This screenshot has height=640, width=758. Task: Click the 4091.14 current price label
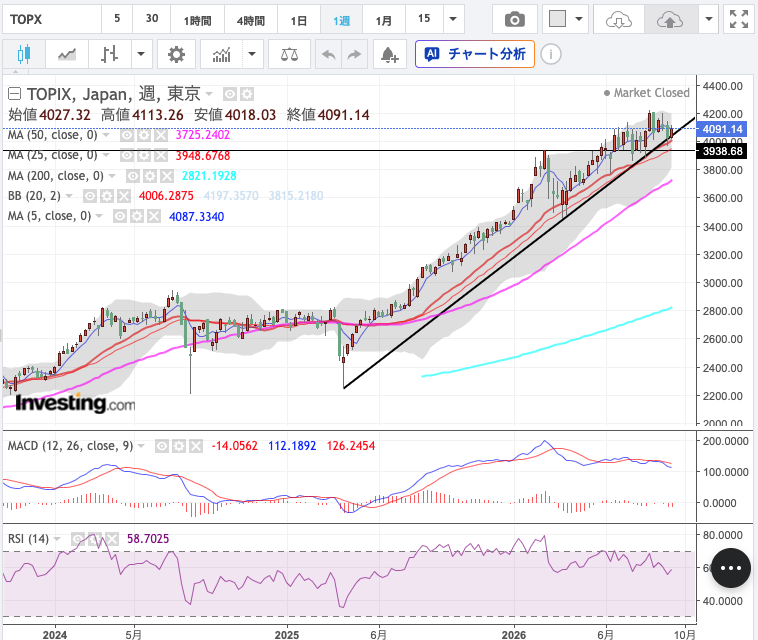722,129
